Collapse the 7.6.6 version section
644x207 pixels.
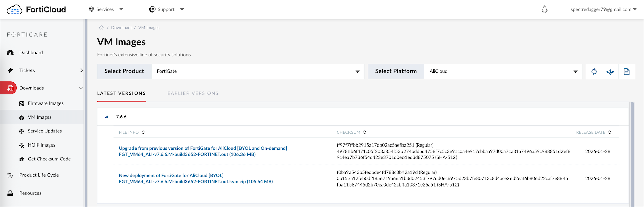tap(107, 117)
